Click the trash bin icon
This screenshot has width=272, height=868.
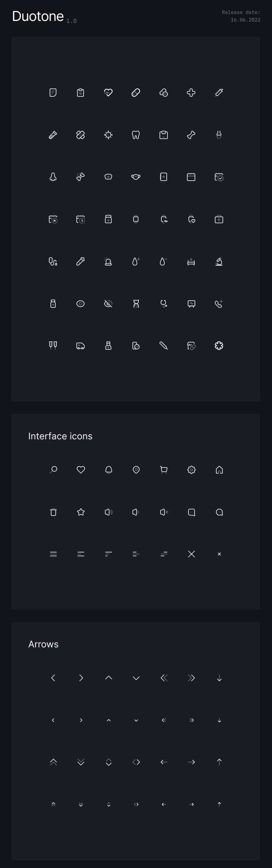tap(53, 512)
